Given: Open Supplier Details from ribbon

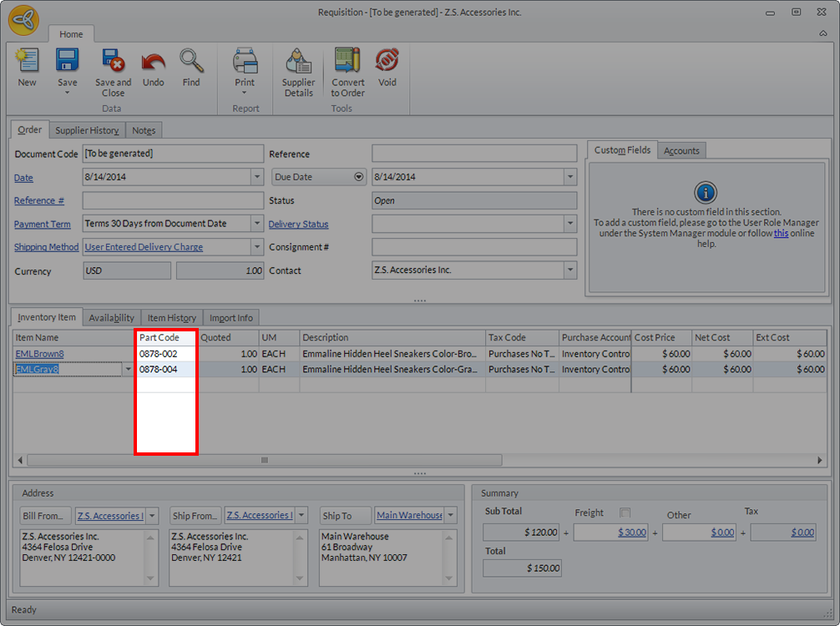Looking at the screenshot, I should tap(298, 61).
